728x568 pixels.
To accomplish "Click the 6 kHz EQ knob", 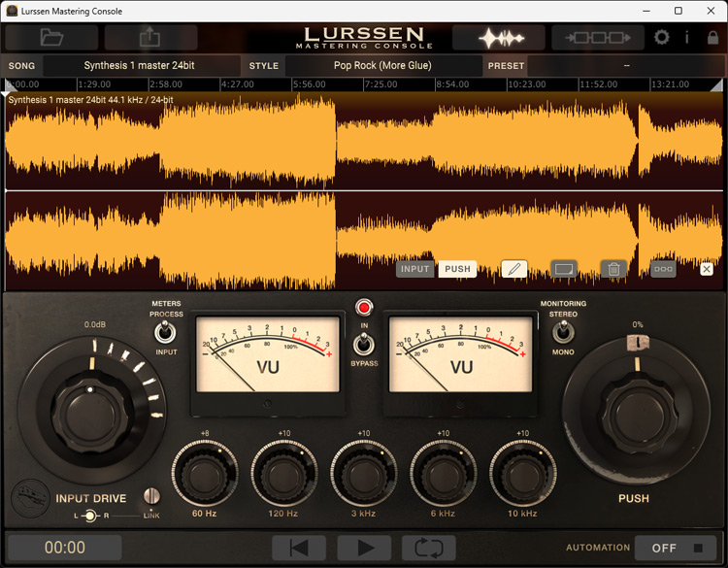I will coord(443,474).
